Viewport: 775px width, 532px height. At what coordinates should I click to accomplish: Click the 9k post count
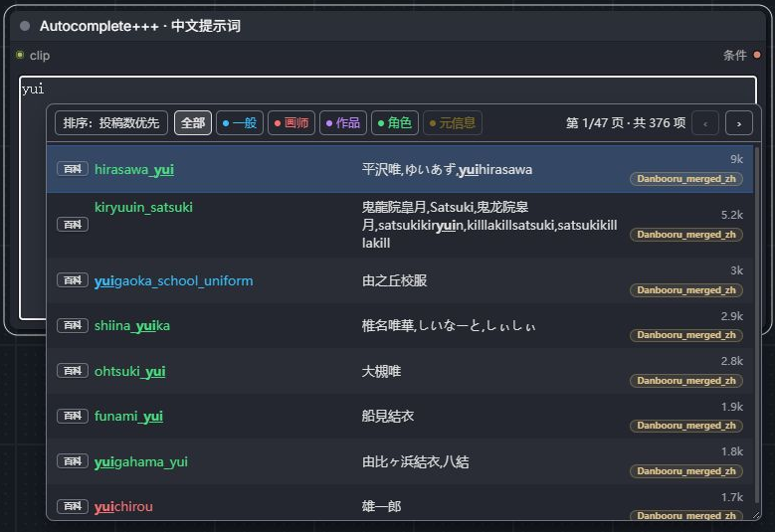point(736,159)
